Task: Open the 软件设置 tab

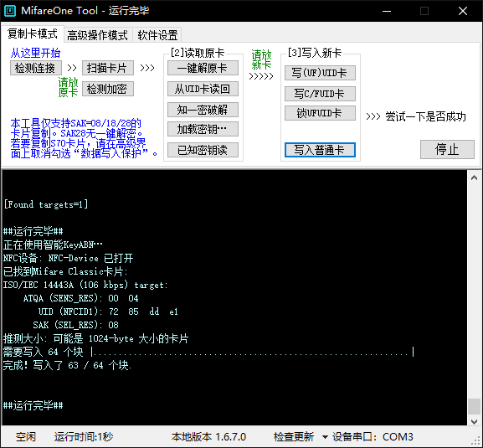Action: pyautogui.click(x=157, y=35)
